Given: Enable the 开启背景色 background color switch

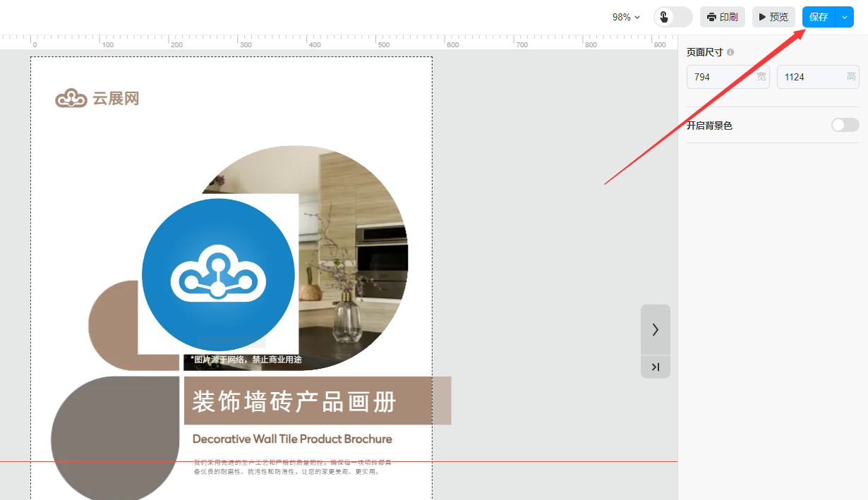Looking at the screenshot, I should pyautogui.click(x=845, y=125).
